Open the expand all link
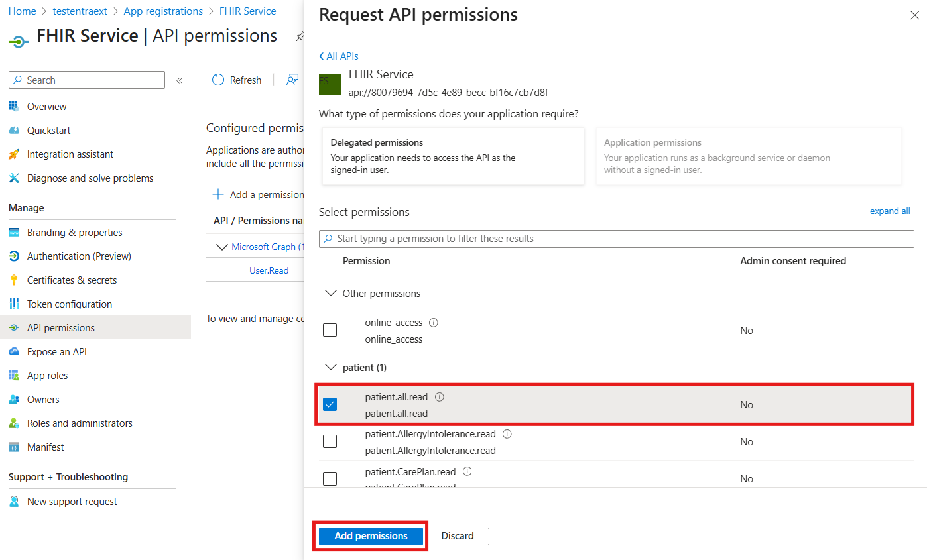Viewport: 927px width, 560px height. (890, 211)
